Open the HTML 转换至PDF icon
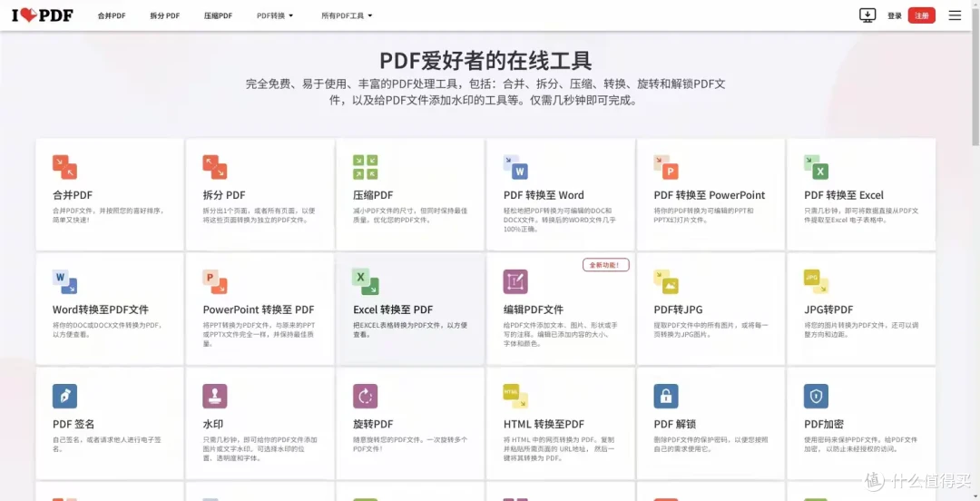This screenshot has height=501, width=980. coord(515,397)
